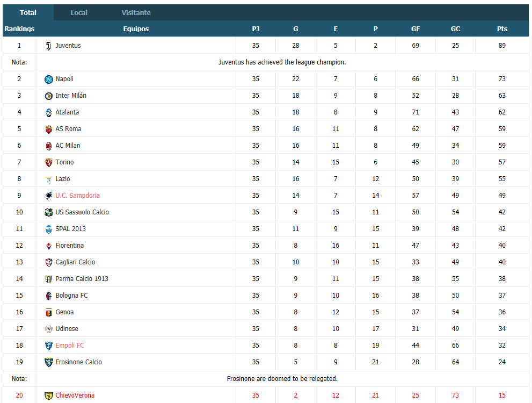
Task: Open the Genoa team link
Action: pyautogui.click(x=64, y=312)
